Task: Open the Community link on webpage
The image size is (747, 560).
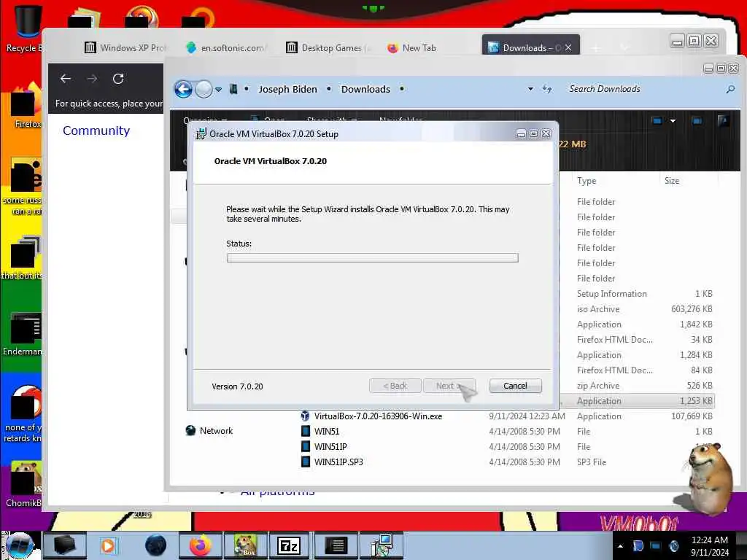Action: pyautogui.click(x=96, y=131)
